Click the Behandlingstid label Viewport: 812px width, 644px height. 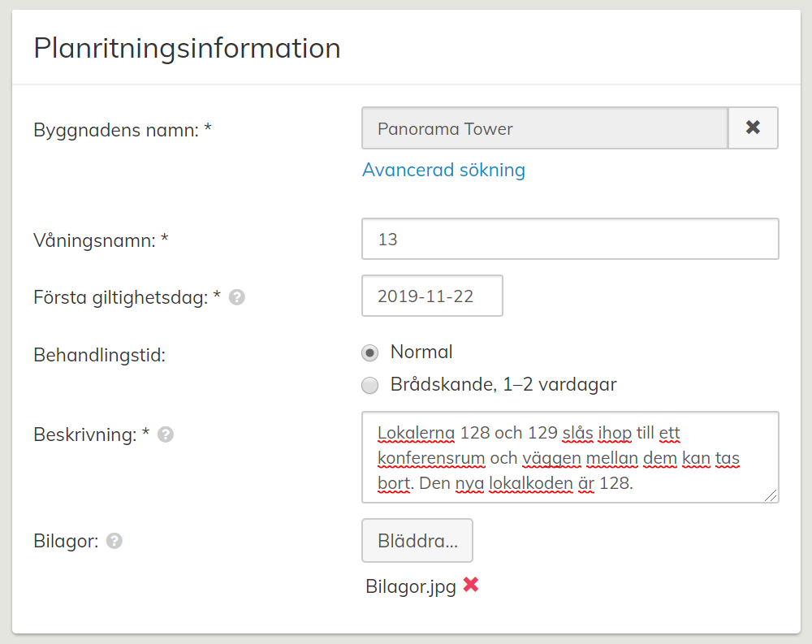click(99, 355)
